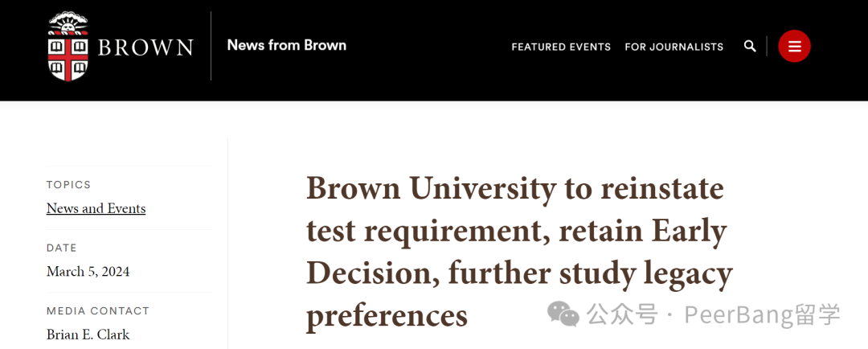Select media contact name Brian E. Clark

tap(88, 335)
